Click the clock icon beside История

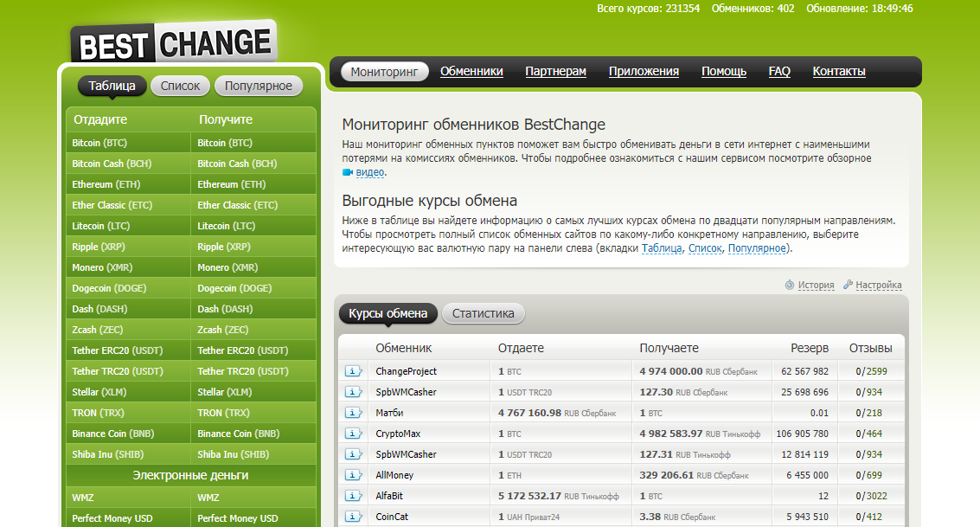(x=790, y=285)
